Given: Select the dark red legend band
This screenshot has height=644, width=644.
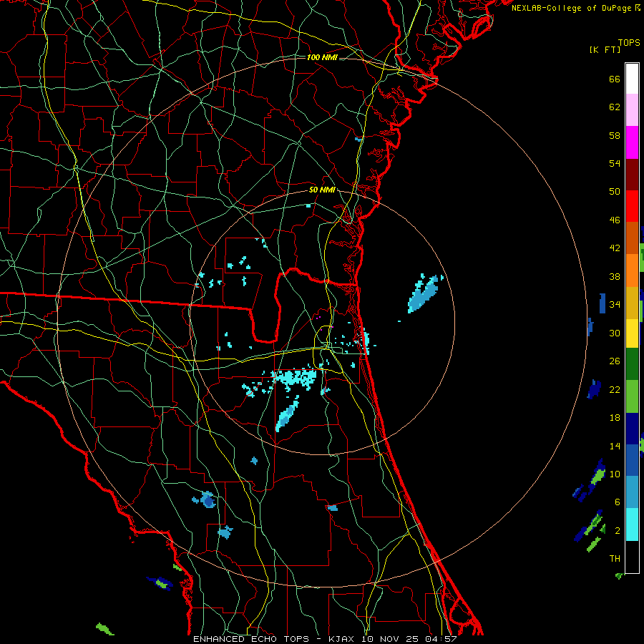Looking at the screenshot, I should [632, 174].
